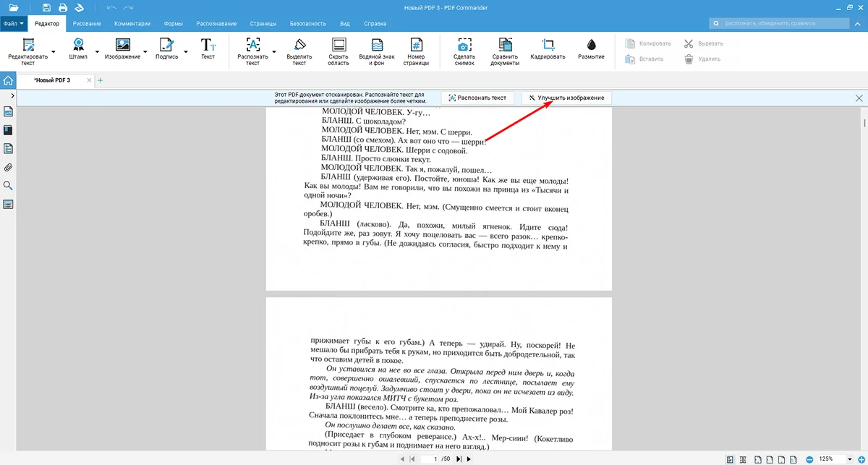Click the Распознать текст notification button
The image size is (868, 465).
point(477,97)
